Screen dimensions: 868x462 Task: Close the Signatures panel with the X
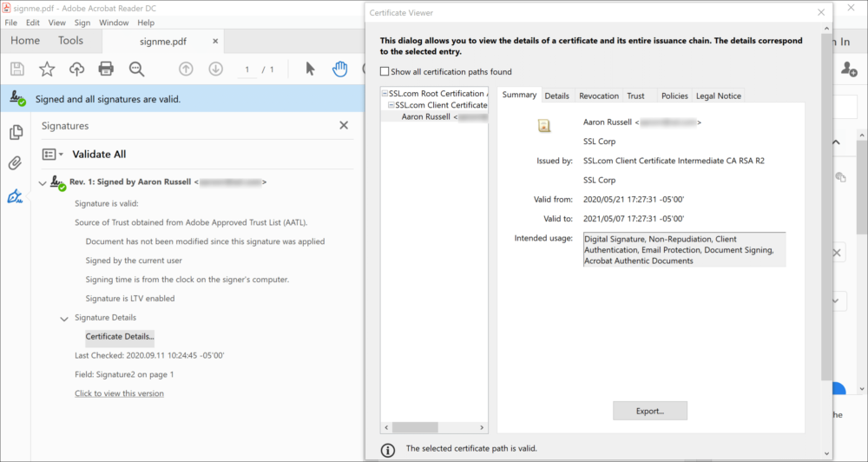(x=343, y=126)
